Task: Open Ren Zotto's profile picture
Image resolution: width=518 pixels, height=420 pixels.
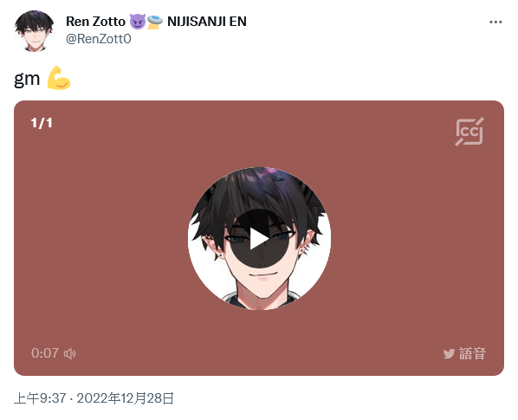Action: tap(34, 30)
